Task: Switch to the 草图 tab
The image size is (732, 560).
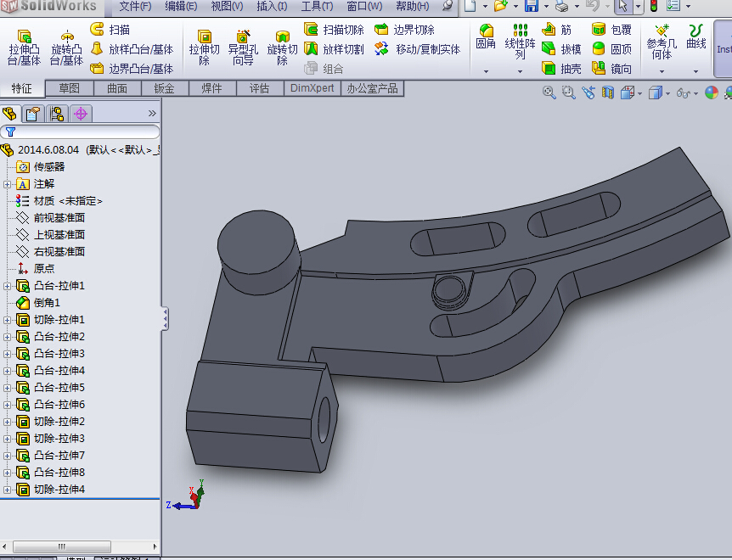Action: [x=70, y=88]
